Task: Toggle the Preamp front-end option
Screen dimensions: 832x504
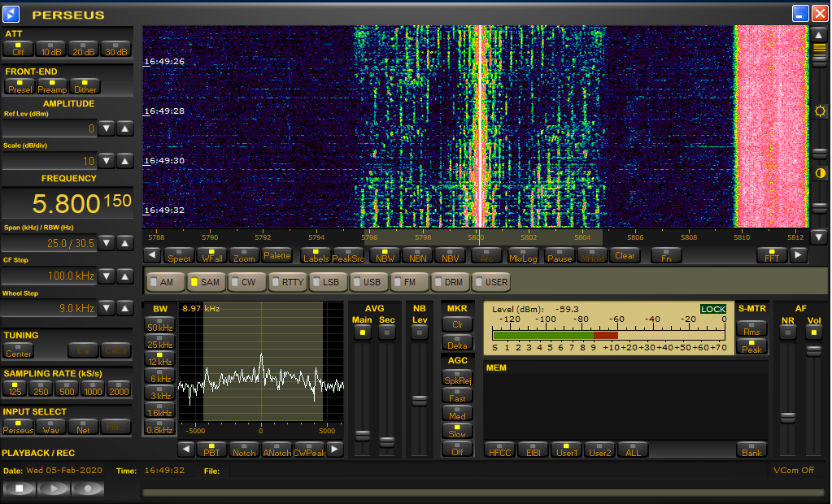Action: tap(52, 86)
